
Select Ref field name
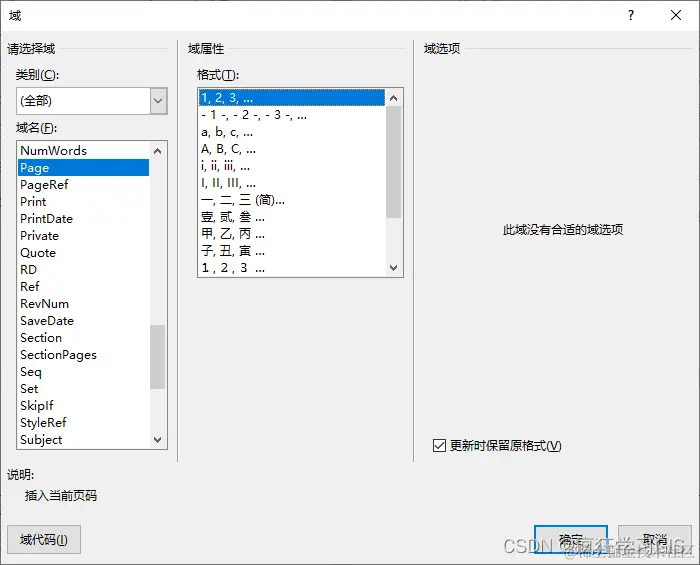(83, 287)
